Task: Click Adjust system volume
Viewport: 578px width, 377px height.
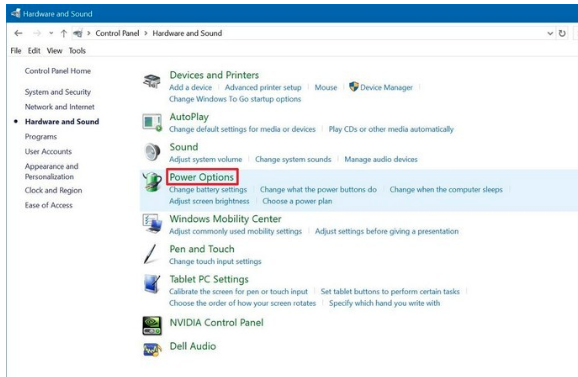Action: (x=206, y=160)
